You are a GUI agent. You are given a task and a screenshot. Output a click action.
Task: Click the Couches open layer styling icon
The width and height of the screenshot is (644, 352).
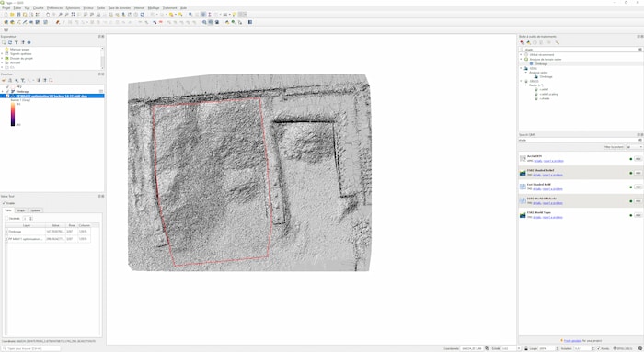click(4, 80)
